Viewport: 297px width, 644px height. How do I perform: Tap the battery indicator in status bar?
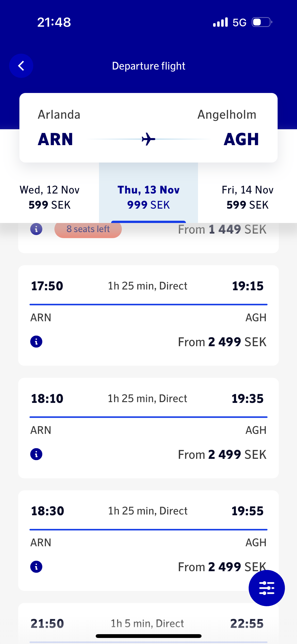click(x=262, y=22)
